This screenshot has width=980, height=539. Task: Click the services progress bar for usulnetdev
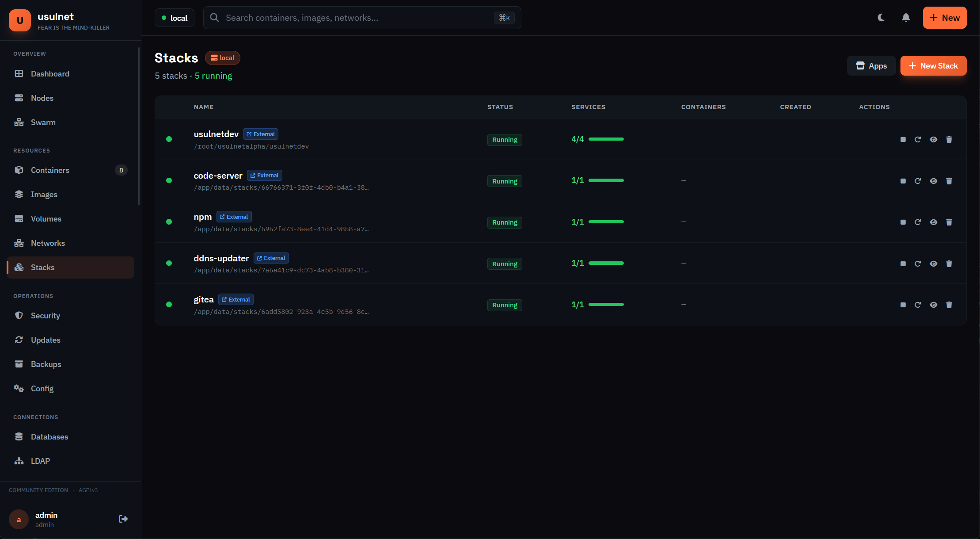(606, 138)
